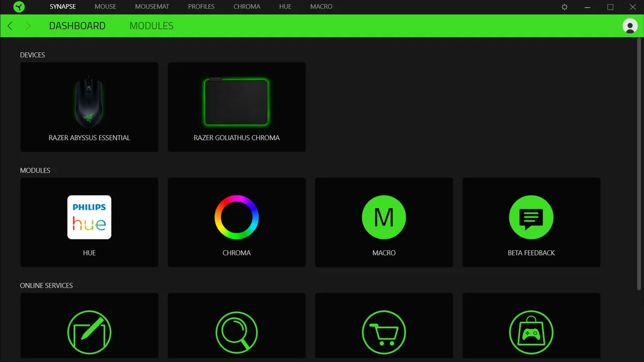The height and width of the screenshot is (362, 644).
Task: Go forward with the right arrow
Action: (x=28, y=26)
